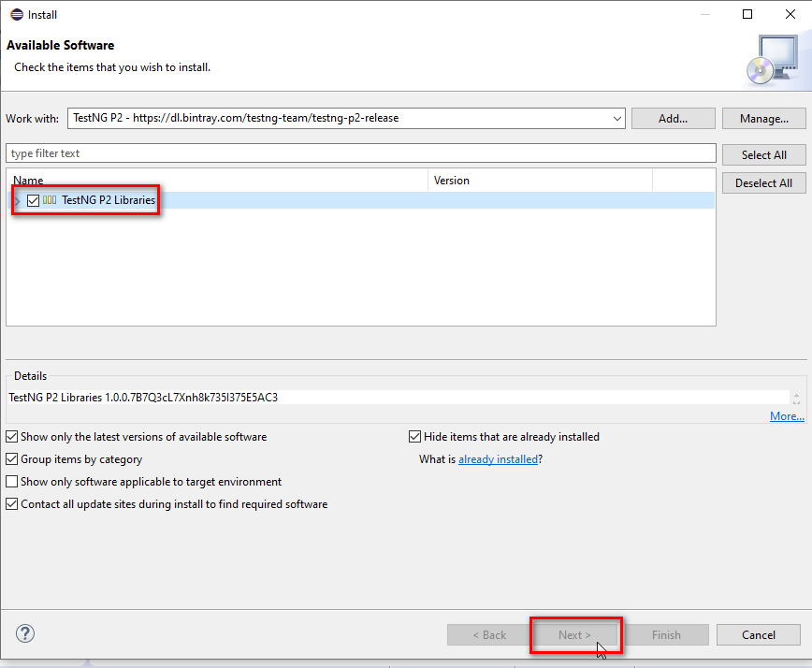Screen dimensions: 812x668
Task: Close the Install dialog window
Action: (790, 14)
